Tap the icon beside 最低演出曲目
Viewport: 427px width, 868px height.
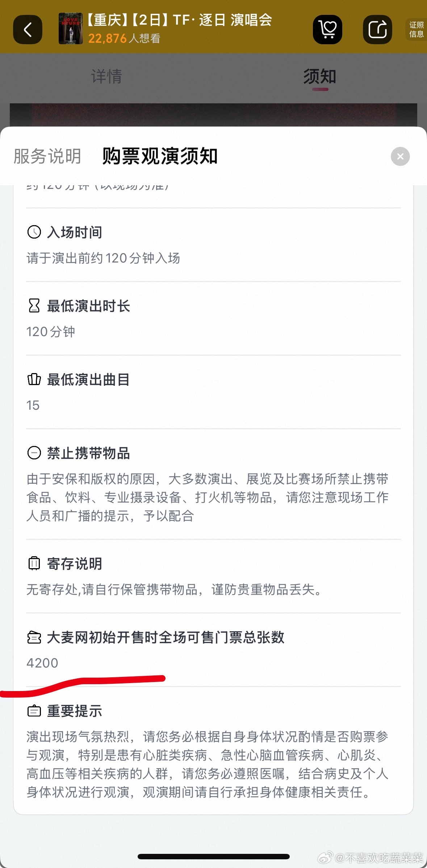34,379
